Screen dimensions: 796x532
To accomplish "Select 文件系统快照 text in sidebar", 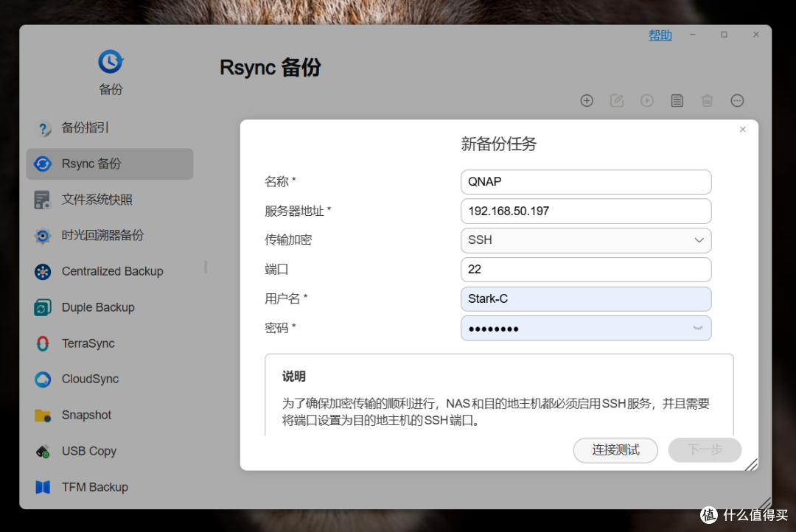I will tap(97, 200).
